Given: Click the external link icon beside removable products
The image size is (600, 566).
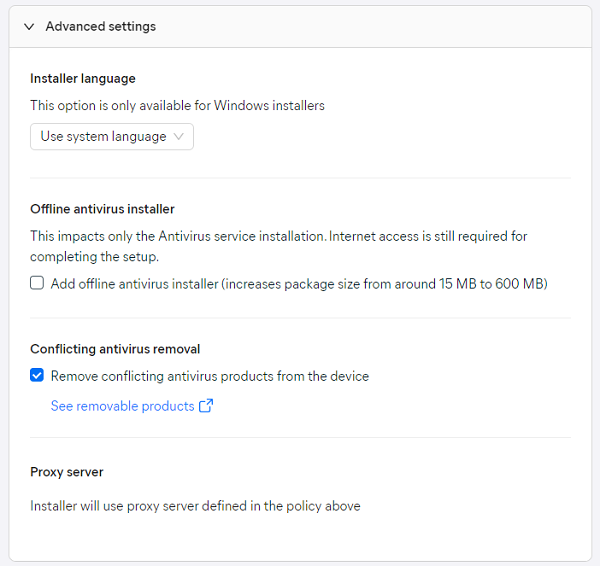Looking at the screenshot, I should (x=206, y=406).
